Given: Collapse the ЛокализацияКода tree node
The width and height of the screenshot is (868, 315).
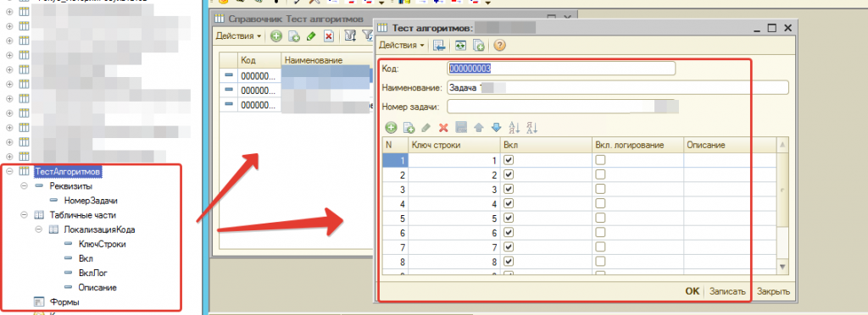Looking at the screenshot, I should point(39,229).
